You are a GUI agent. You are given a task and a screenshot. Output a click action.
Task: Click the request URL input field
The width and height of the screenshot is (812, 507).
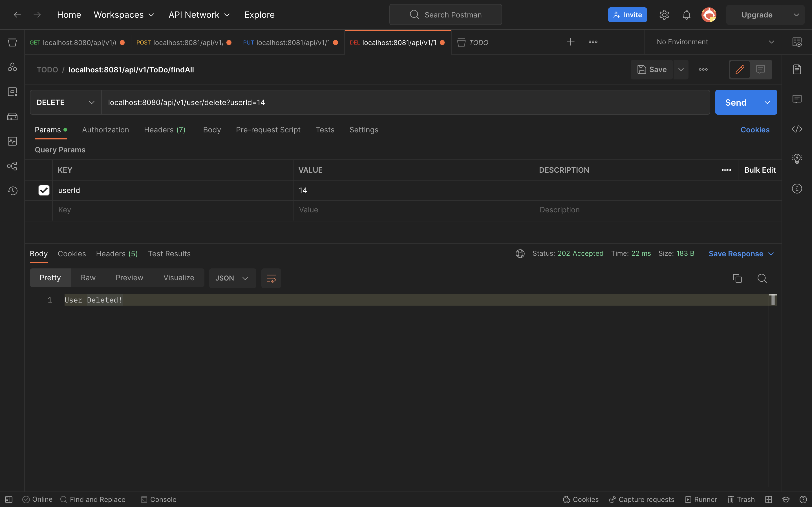403,102
